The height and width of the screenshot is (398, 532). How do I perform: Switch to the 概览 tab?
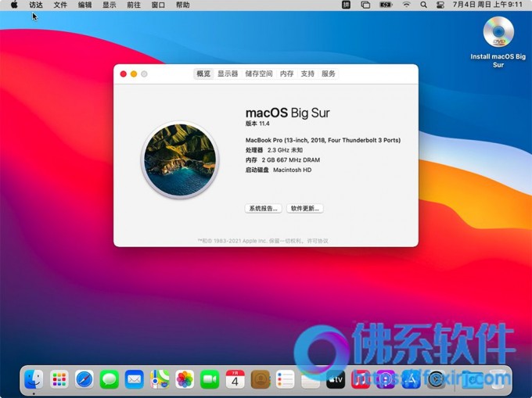[x=203, y=74]
